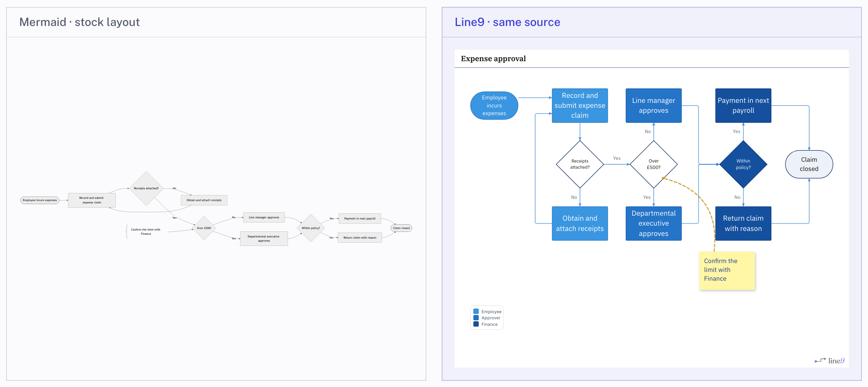Click the 'Receipts attached?' diamond in Line9 panel
Image resolution: width=868 pixels, height=387 pixels.
pos(580,164)
